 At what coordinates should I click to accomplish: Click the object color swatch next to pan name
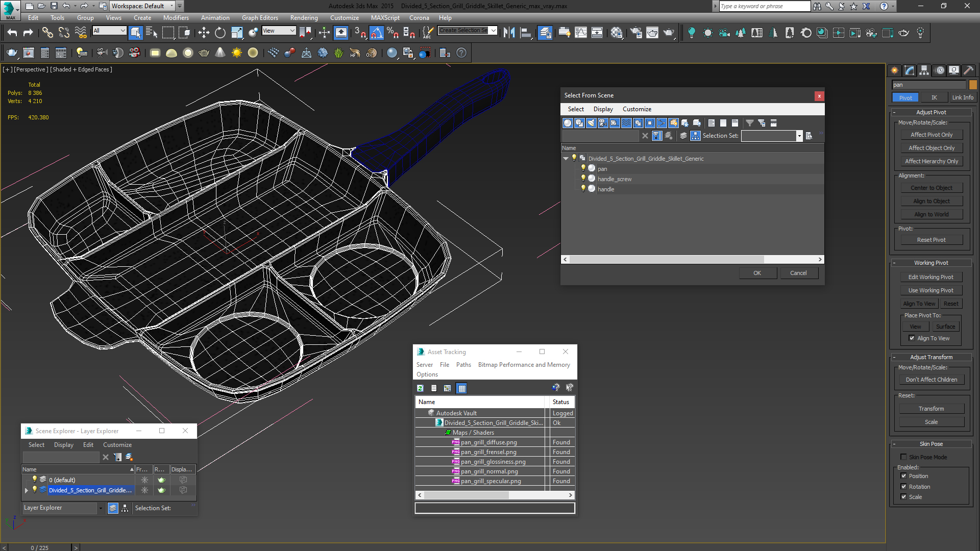[x=973, y=85]
